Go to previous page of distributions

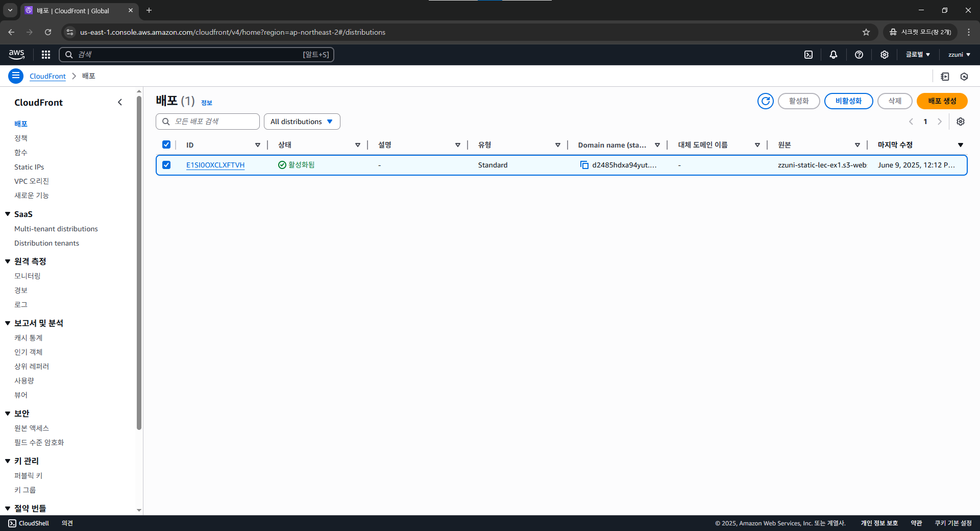pyautogui.click(x=911, y=122)
